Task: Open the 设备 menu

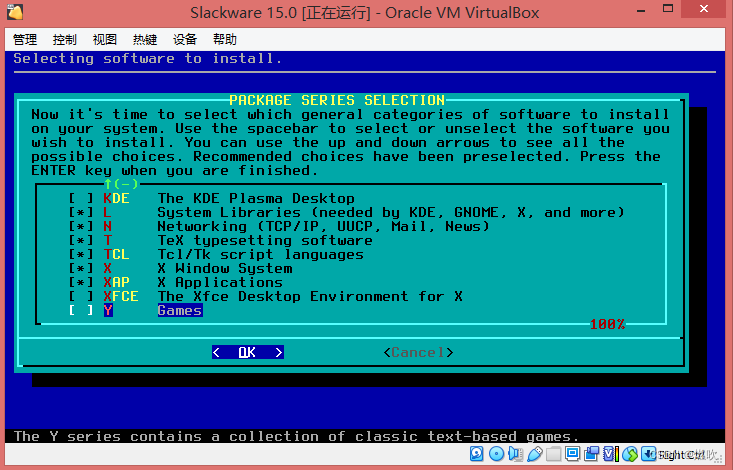Action: [185, 40]
